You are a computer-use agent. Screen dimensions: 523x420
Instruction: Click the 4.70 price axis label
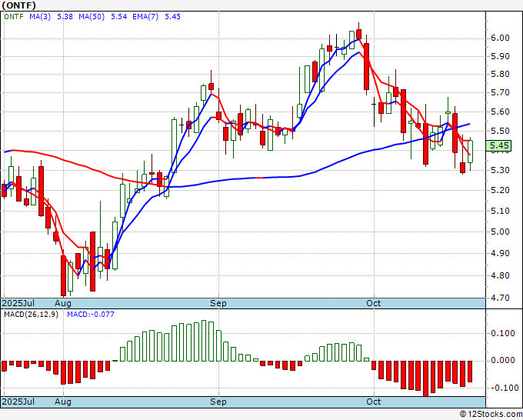[500, 298]
